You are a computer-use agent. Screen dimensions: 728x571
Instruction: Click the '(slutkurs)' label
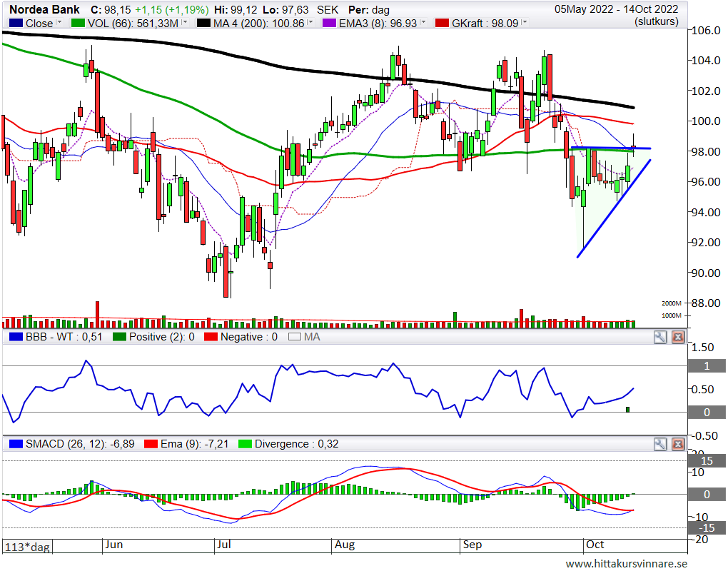[656, 21]
